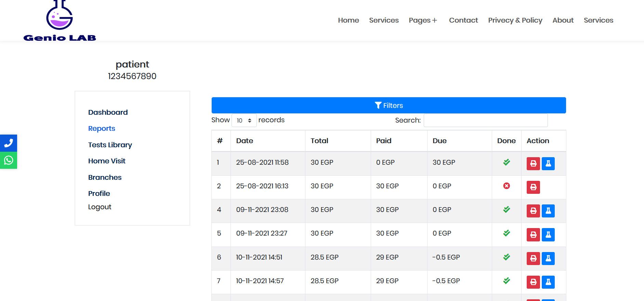The width and height of the screenshot is (644, 301).
Task: Open Profile in the sidebar
Action: (x=99, y=193)
